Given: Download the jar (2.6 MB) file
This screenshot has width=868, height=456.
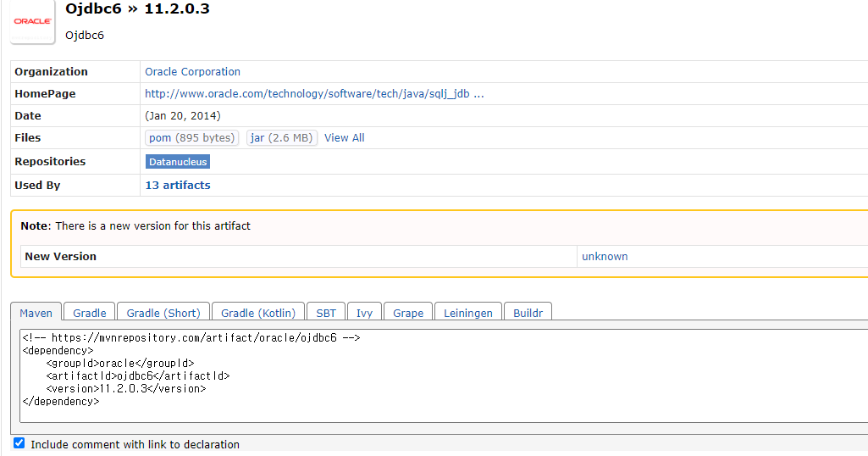Looking at the screenshot, I should pyautogui.click(x=281, y=137).
